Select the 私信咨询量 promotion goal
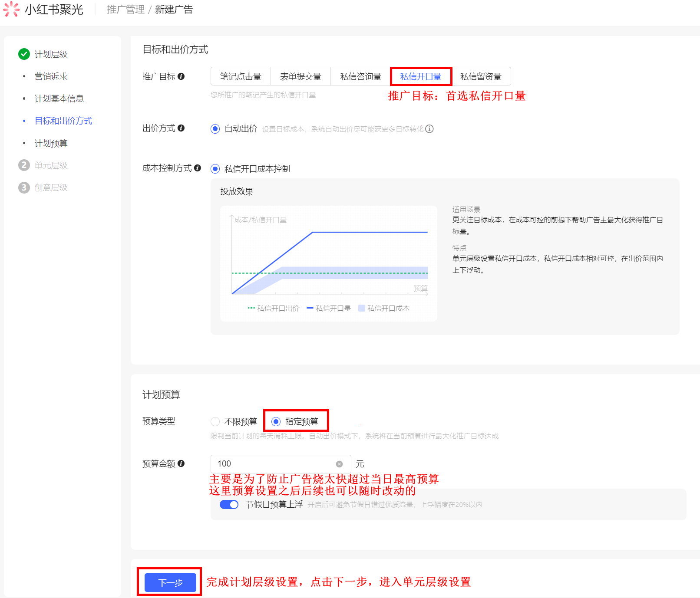 (360, 76)
